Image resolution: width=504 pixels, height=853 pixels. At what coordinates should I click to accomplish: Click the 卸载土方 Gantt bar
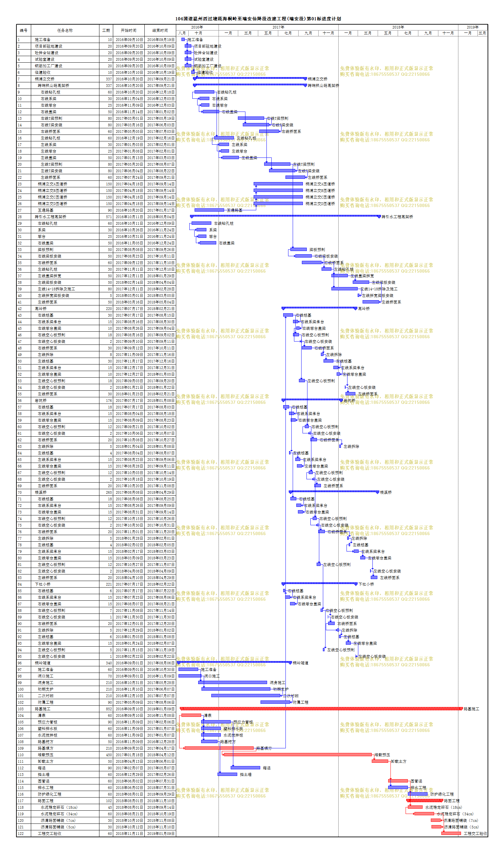tap(380, 761)
